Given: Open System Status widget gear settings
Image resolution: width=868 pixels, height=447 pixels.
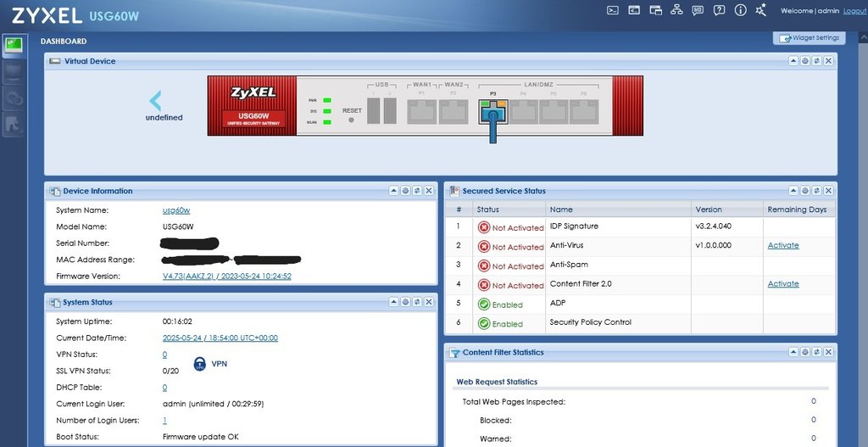Looking at the screenshot, I should click(405, 302).
